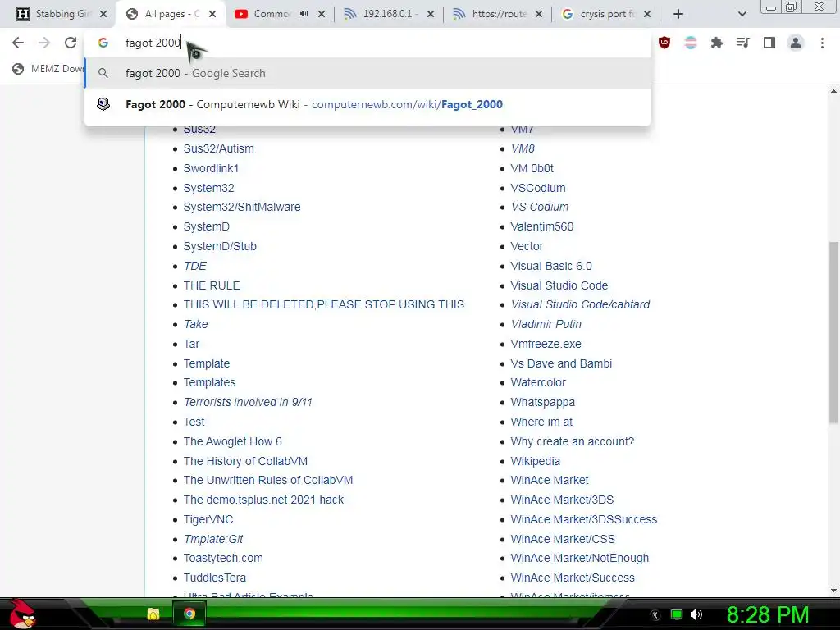Open a new tab with the plus button
Image resolution: width=840 pixels, height=630 pixels.
point(678,14)
